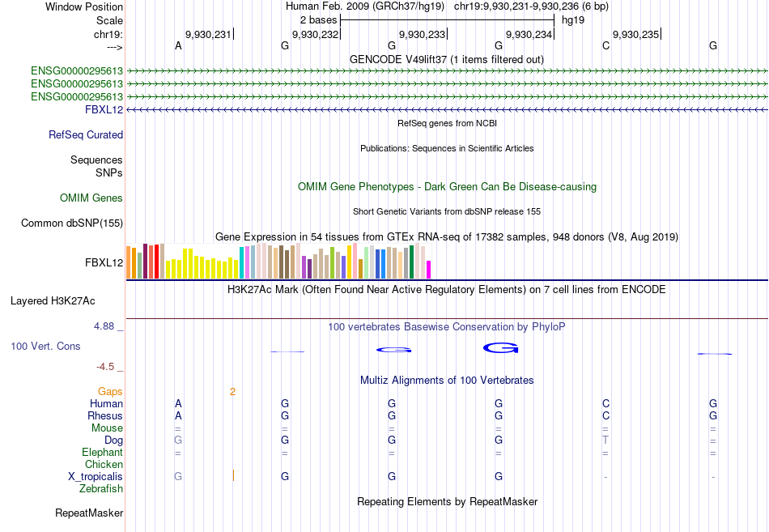The width and height of the screenshot is (769, 532).
Task: Click FBXL12 label beside the GTEx expression bars
Action: pyautogui.click(x=104, y=262)
